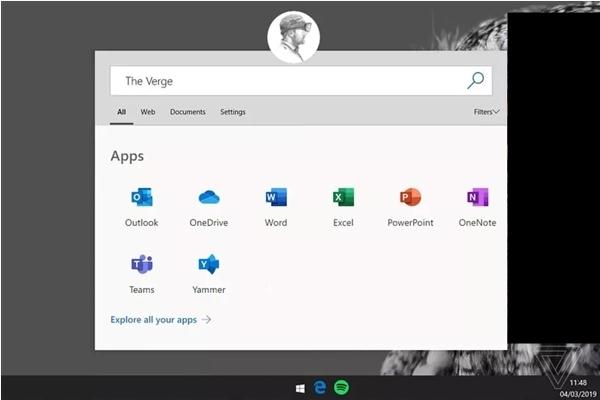The height and width of the screenshot is (400, 600).
Task: Launch OneNote from the Apps grid
Action: [x=477, y=198]
